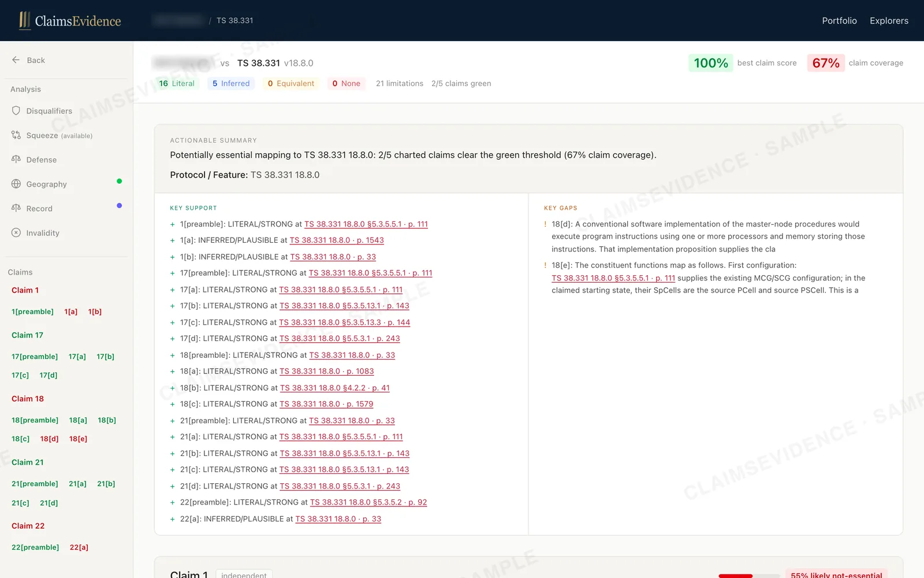This screenshot has width=924, height=578.
Task: Click the 21 limitations text
Action: pos(400,83)
